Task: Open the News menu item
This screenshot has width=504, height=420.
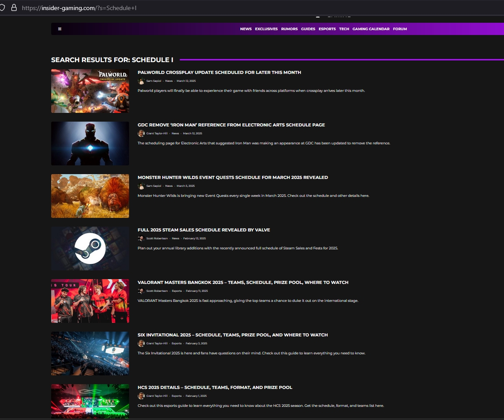Action: (246, 29)
